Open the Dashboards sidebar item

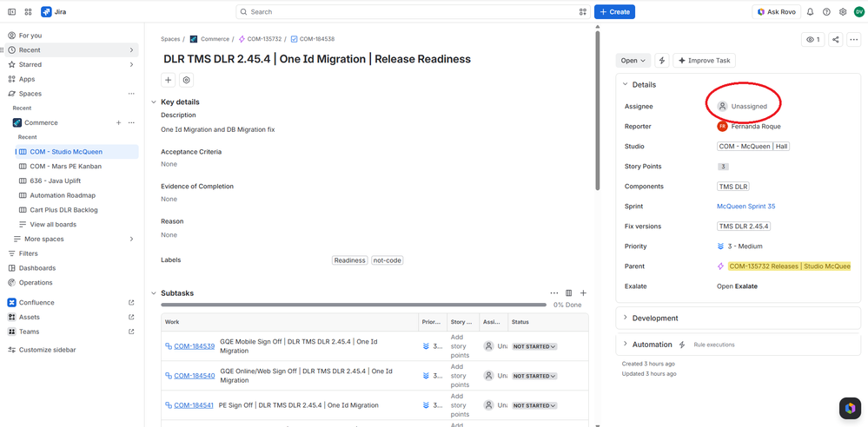point(36,267)
